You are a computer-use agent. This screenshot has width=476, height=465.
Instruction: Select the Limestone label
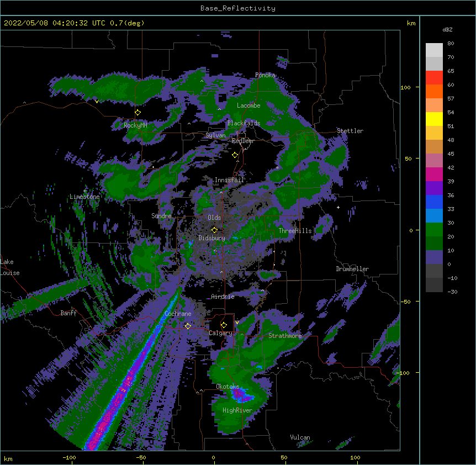coord(84,197)
